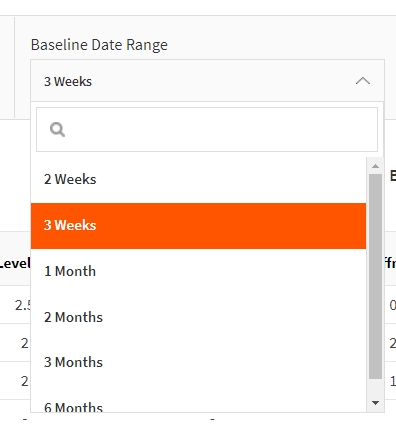Click the Level column header
This screenshot has height=424, width=396.
(x=15, y=263)
